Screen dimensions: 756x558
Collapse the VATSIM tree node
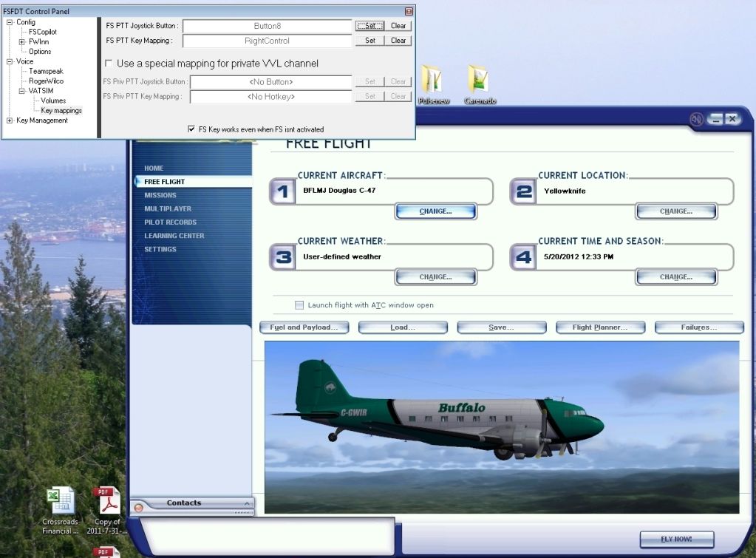coord(22,91)
